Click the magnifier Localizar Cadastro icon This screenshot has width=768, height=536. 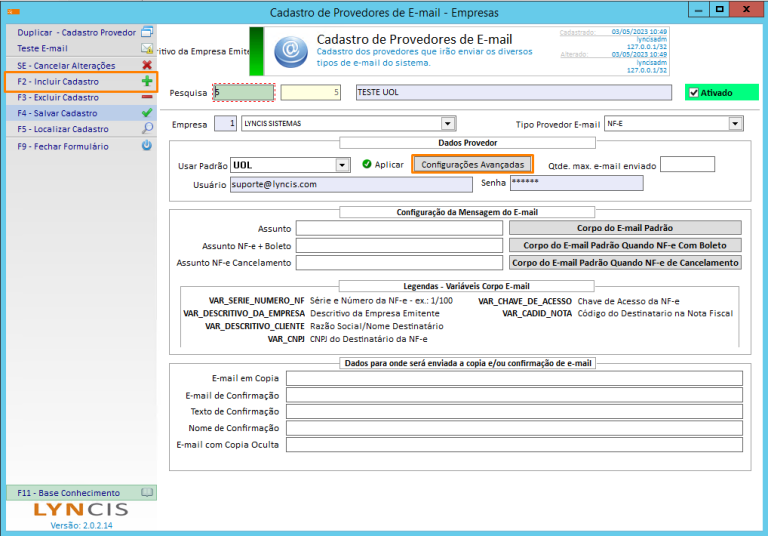click(147, 128)
